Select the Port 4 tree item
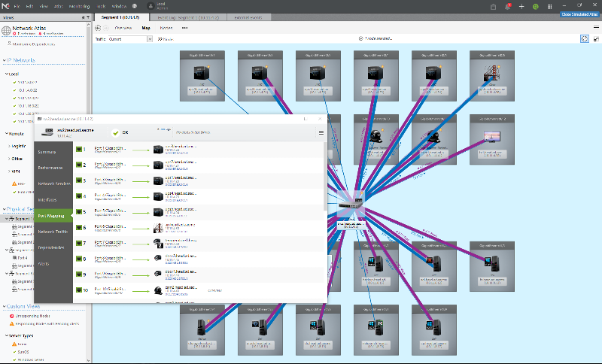The height and width of the screenshot is (364, 602). [23, 258]
